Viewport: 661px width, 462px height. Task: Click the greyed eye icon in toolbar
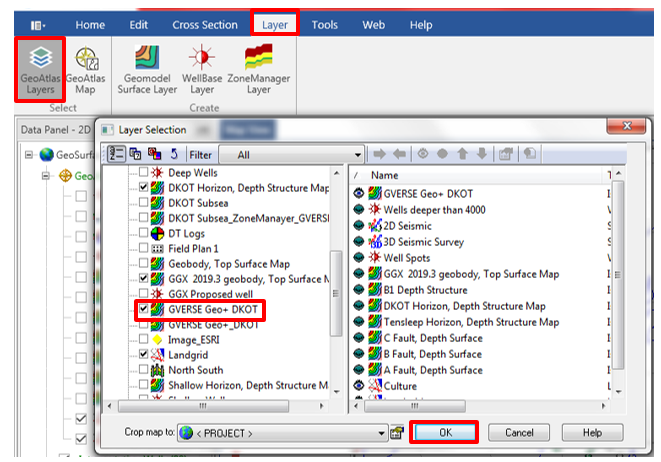click(423, 154)
